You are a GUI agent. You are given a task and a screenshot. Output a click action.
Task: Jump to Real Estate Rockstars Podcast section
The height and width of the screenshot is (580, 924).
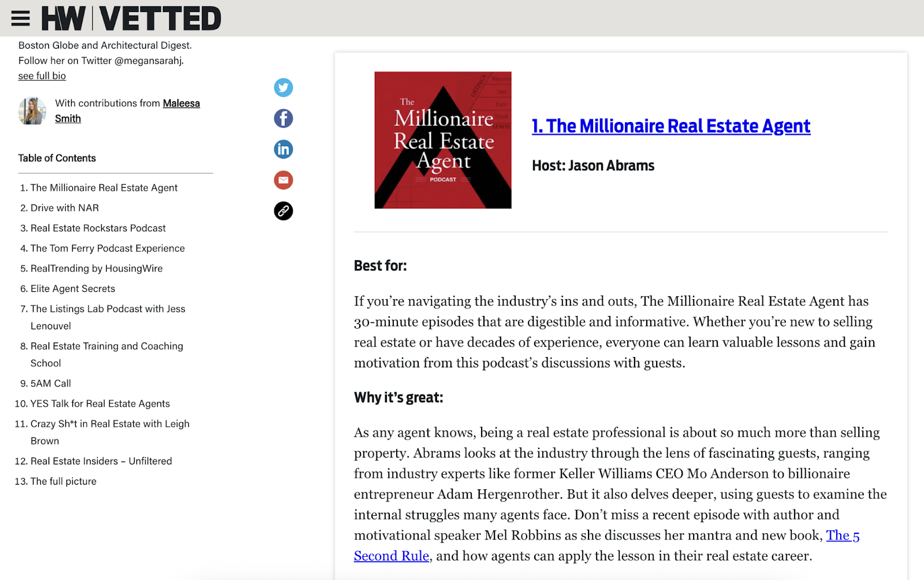pos(98,228)
